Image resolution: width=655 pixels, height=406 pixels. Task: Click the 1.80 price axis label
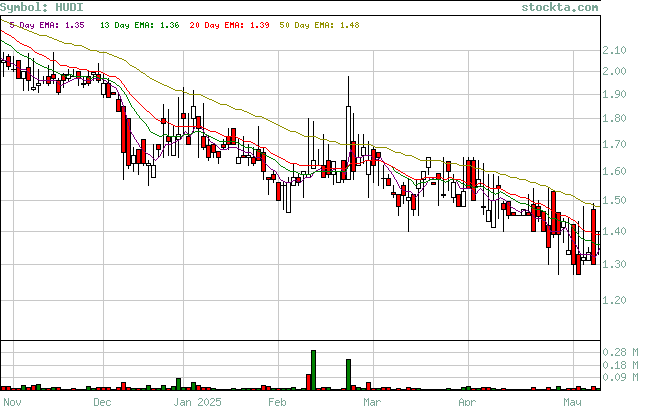[x=614, y=119]
